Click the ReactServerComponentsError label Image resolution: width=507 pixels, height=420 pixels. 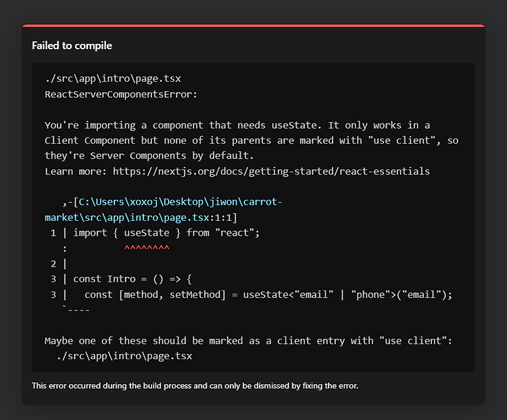click(x=121, y=95)
